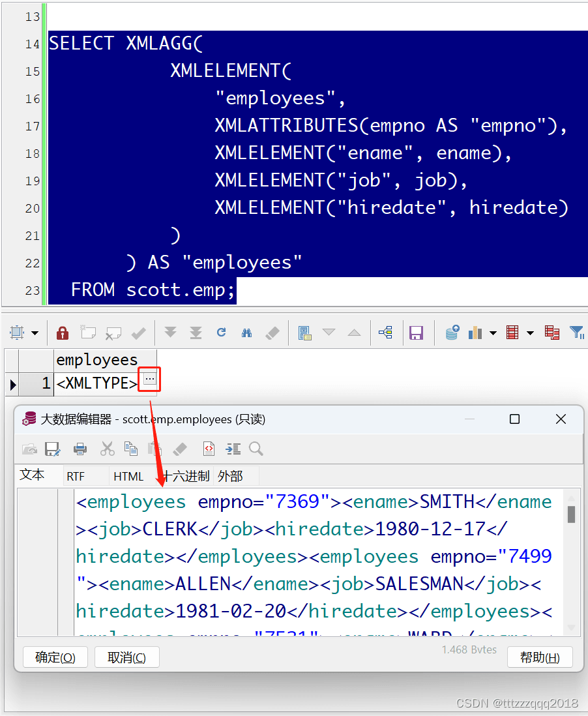The height and width of the screenshot is (716, 588).
Task: Click the eraser clear-record icon in results toolbar
Action: [272, 333]
